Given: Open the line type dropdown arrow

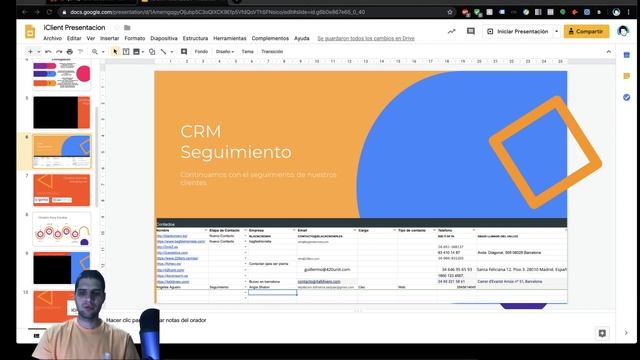Looking at the screenshot, I should [x=172, y=52].
